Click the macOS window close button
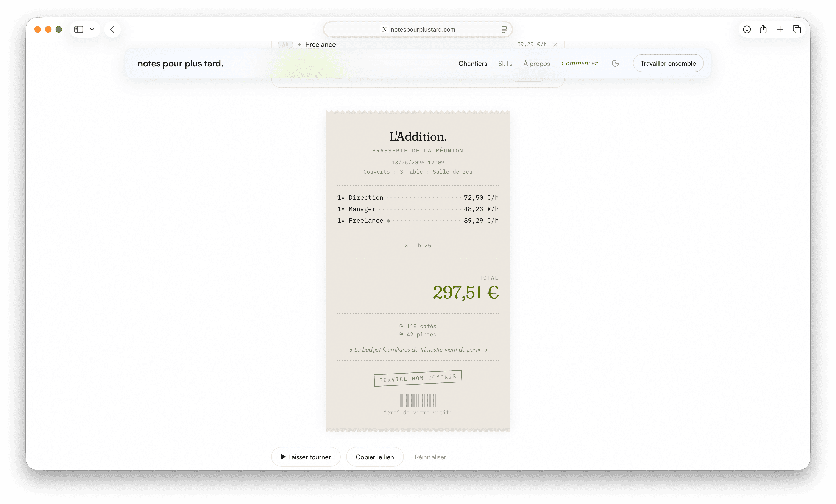This screenshot has height=504, width=836. tap(38, 30)
